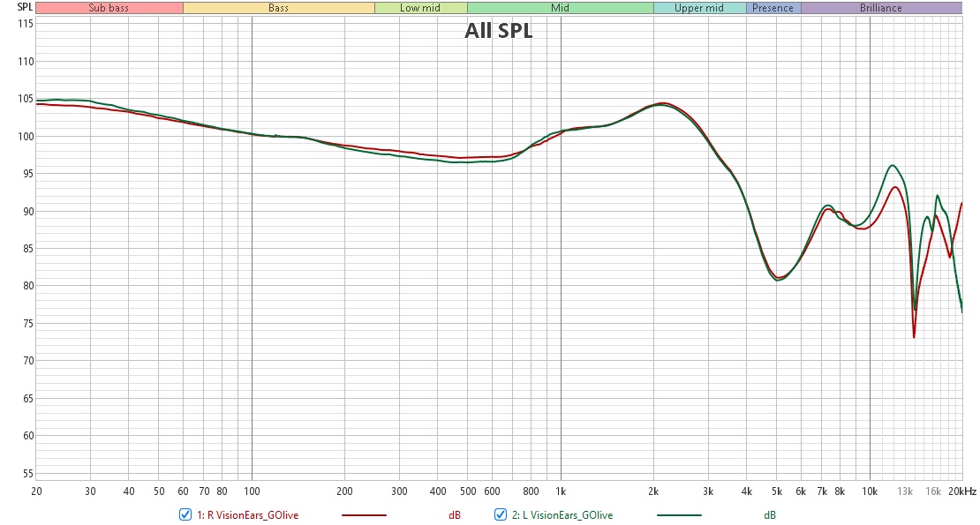Click the red R trace line sample
This screenshot has width=980, height=525.
point(364,515)
